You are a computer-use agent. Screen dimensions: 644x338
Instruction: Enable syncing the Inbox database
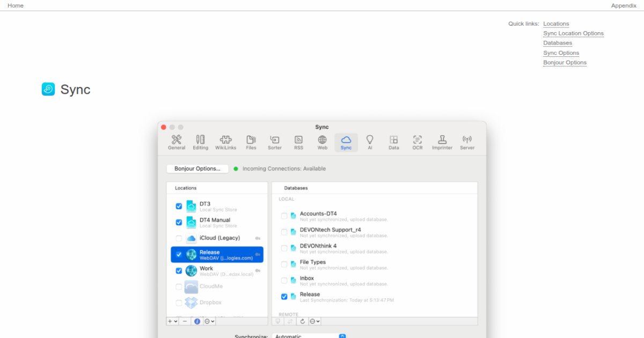click(x=284, y=280)
